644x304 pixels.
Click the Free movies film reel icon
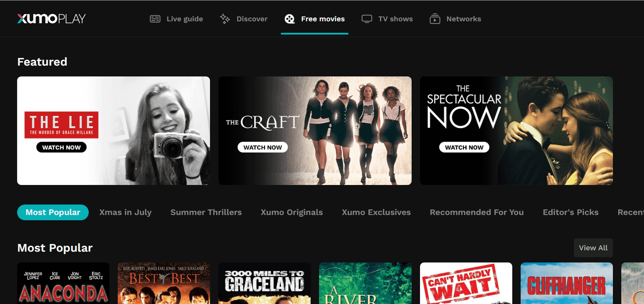pyautogui.click(x=290, y=19)
